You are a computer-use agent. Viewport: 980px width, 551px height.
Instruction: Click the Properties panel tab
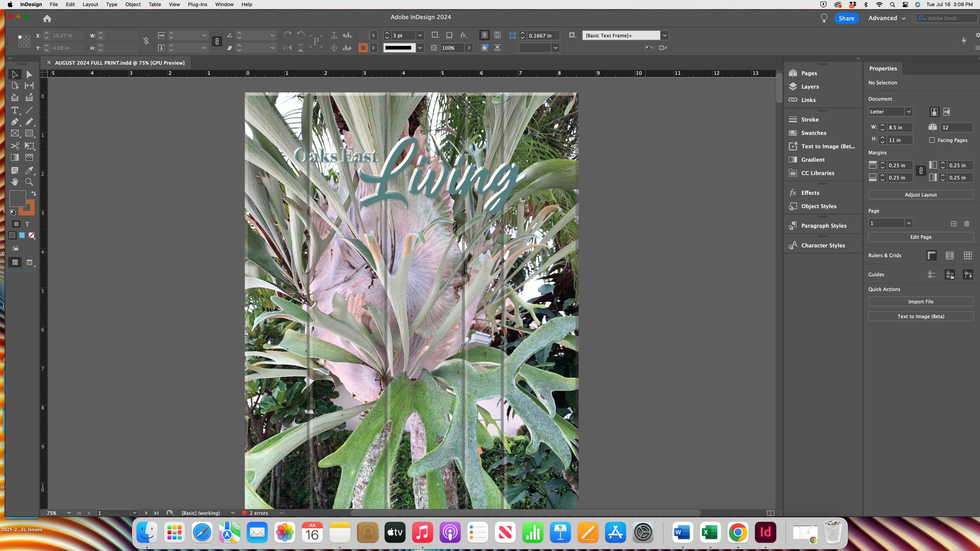coord(883,68)
